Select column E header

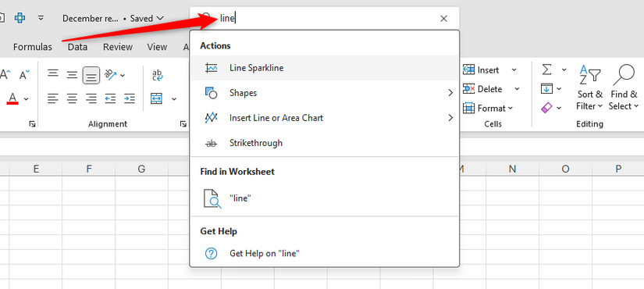[x=36, y=169]
